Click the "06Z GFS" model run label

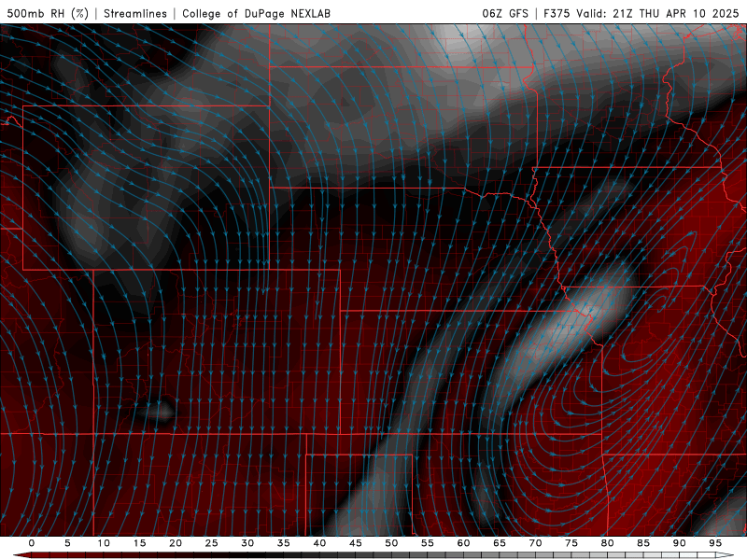(505, 13)
